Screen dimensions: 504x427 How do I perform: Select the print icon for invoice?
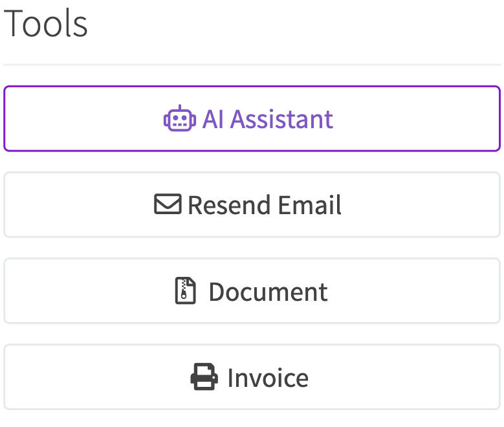[x=204, y=377]
